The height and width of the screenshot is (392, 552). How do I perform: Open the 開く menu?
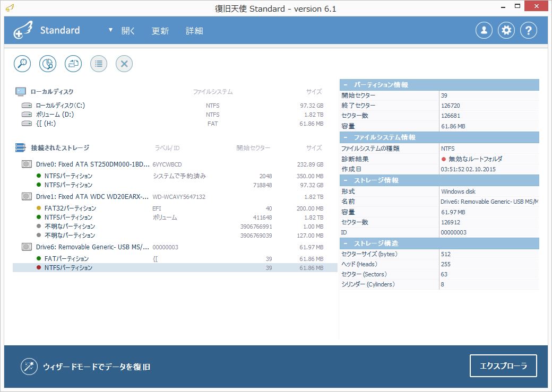tap(128, 31)
